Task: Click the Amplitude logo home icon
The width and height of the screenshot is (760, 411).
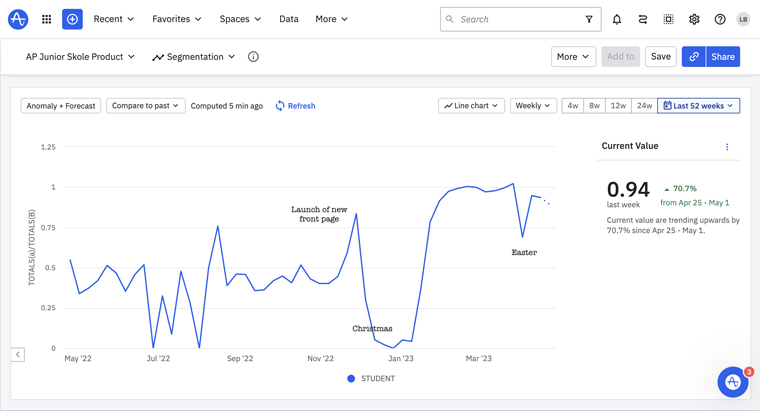Action: coord(18,19)
